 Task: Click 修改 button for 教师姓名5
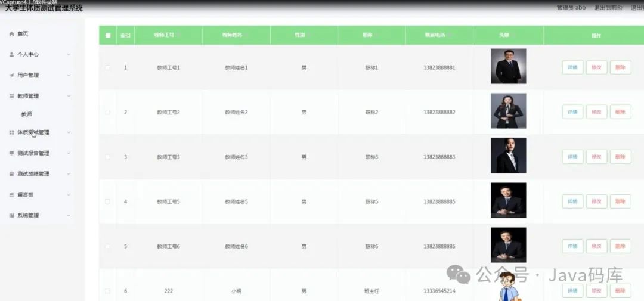(596, 201)
